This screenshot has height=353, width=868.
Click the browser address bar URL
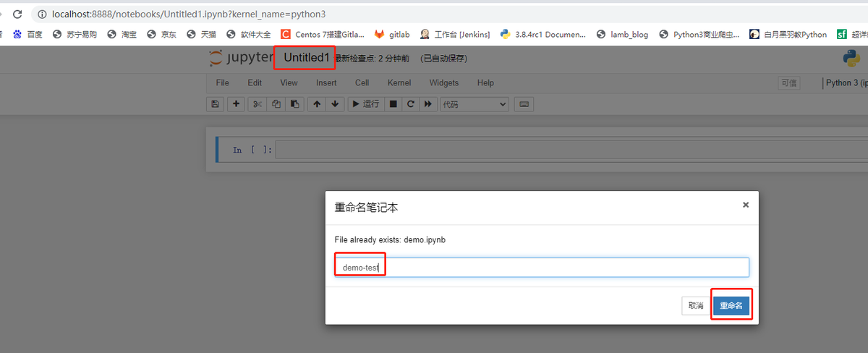pyautogui.click(x=189, y=14)
